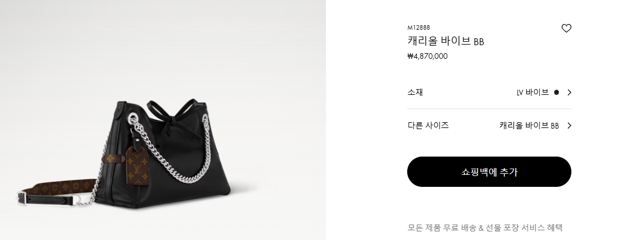Add the bag to wishlist with heart icon
This screenshot has height=240, width=644.
566,29
